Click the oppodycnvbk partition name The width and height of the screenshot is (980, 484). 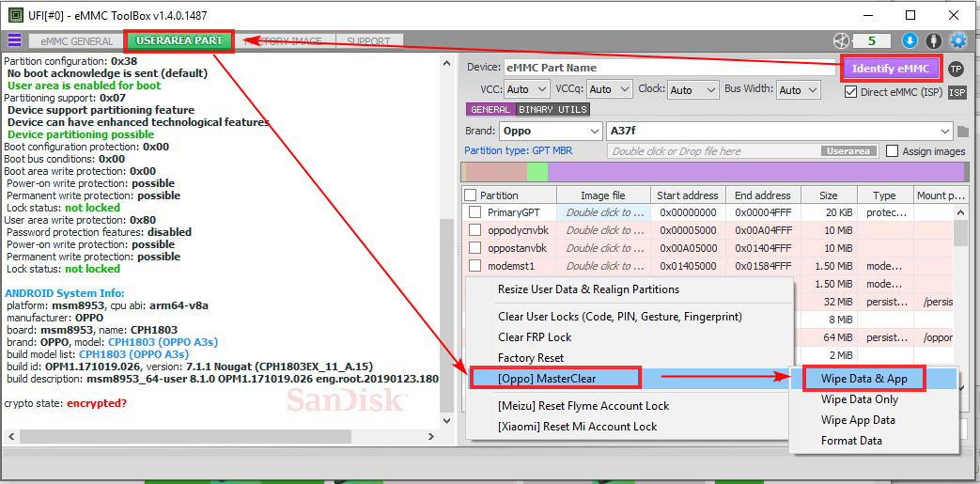(518, 230)
